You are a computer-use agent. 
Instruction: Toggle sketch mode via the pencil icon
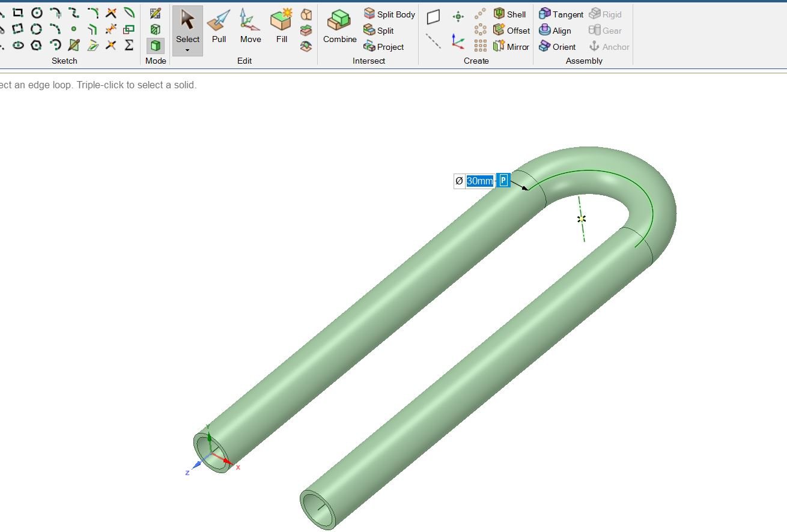point(155,12)
